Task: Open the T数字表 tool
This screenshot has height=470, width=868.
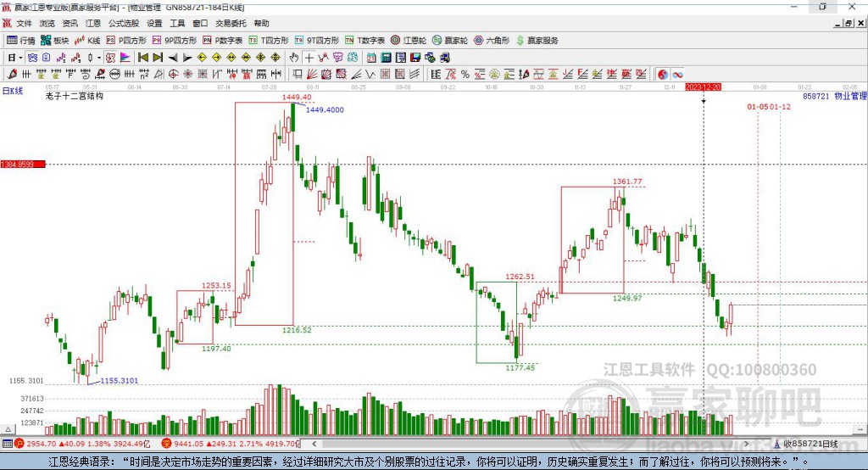Action: [364, 41]
